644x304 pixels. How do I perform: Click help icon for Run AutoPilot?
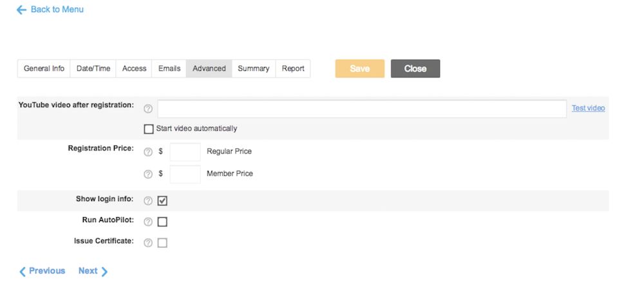click(x=148, y=222)
